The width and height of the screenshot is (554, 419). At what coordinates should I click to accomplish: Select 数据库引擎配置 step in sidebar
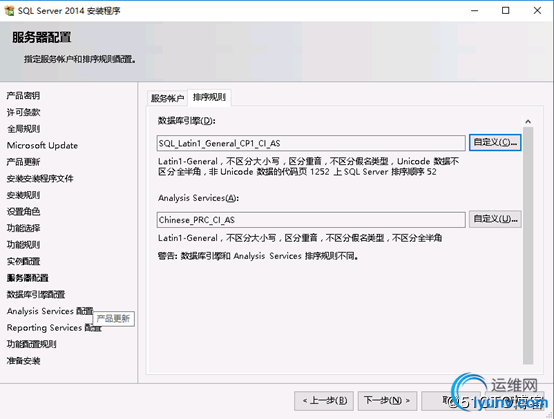[x=36, y=295]
